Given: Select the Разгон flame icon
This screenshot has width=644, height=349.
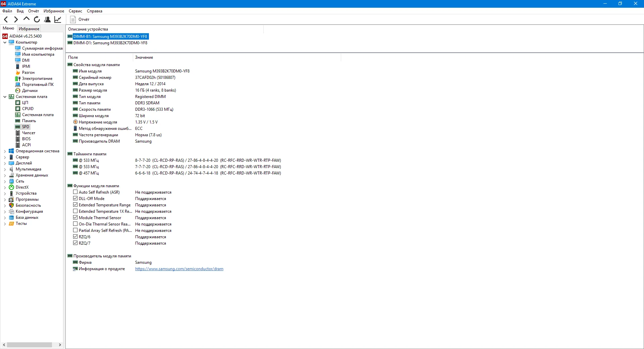Looking at the screenshot, I should click(18, 72).
